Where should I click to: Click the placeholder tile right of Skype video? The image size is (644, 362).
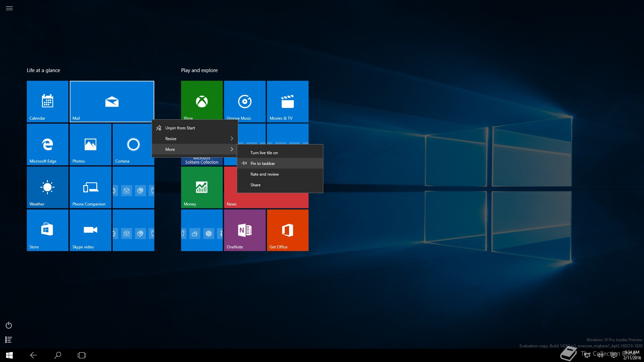pyautogui.click(x=133, y=230)
